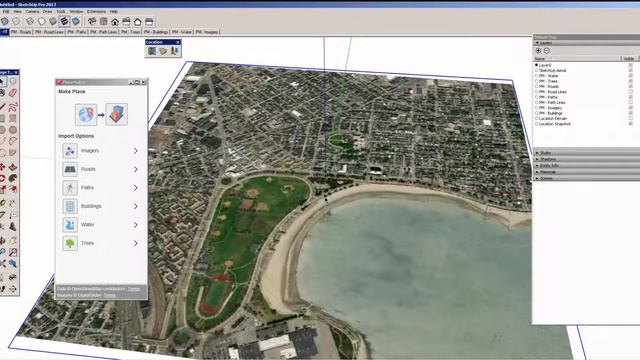
Task: Pick the Eraser tool in the left toolset
Action: 13,93
